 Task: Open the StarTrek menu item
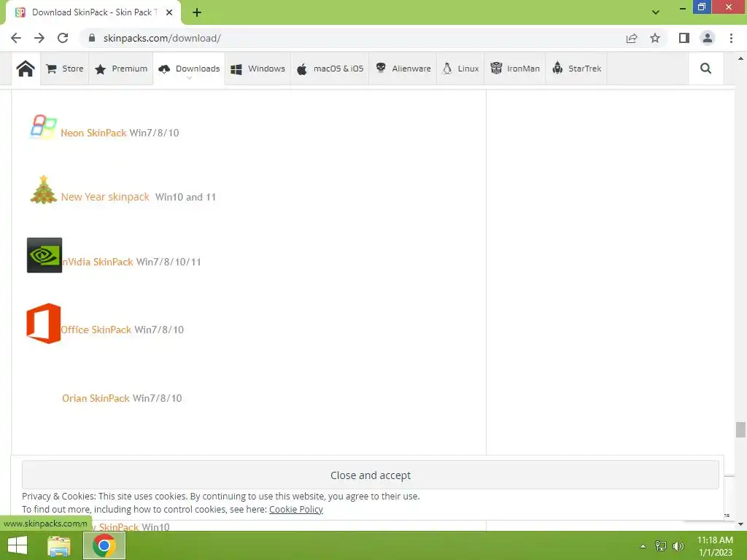(x=576, y=69)
